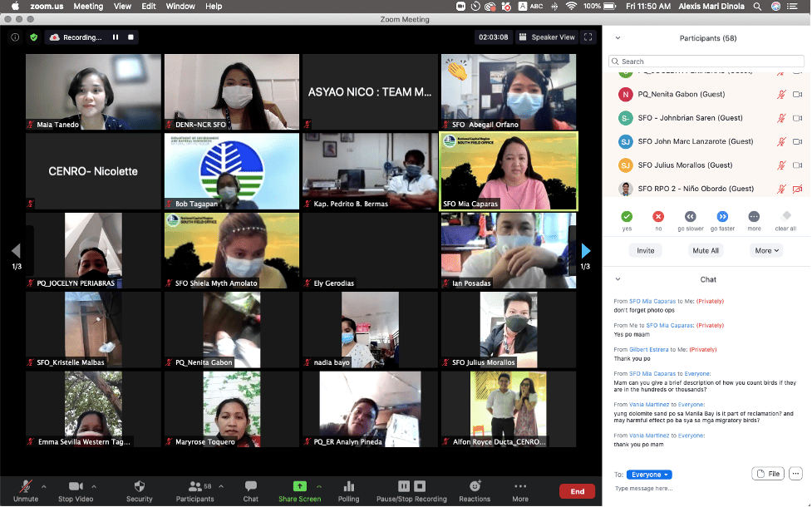Expand the More dropdown under participants
Screen dimensions: 812x507
point(766,250)
